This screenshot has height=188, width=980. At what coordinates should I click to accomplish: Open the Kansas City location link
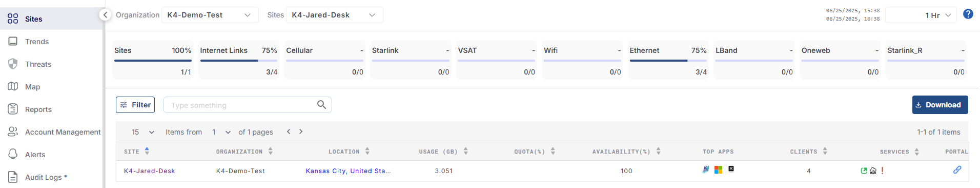pos(348,171)
